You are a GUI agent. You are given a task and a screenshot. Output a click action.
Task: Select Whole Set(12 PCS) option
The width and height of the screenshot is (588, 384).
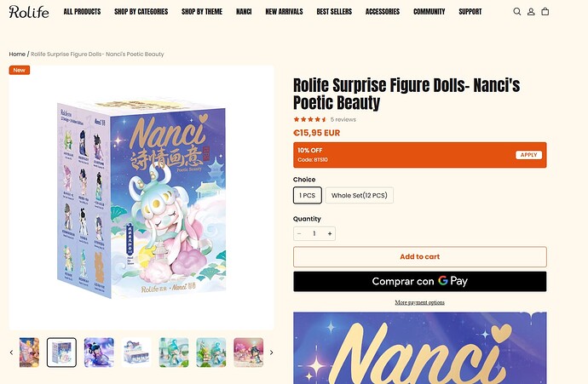point(359,196)
